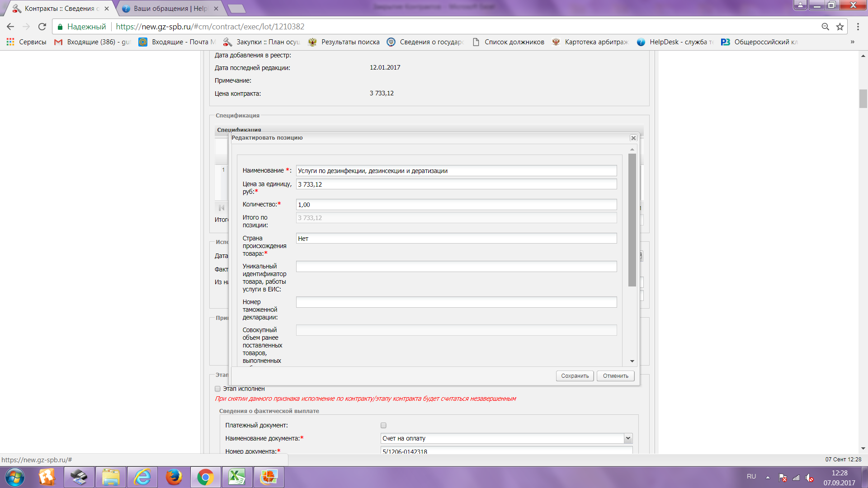Click the dialog's vertical scrollbar thumb
The width and height of the screenshot is (868, 488).
(x=632, y=220)
